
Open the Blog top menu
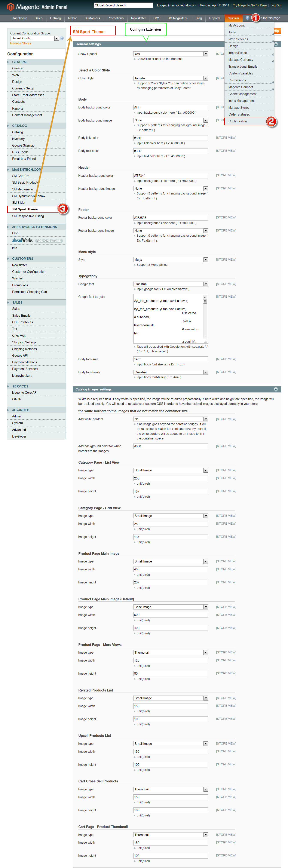coord(199,18)
